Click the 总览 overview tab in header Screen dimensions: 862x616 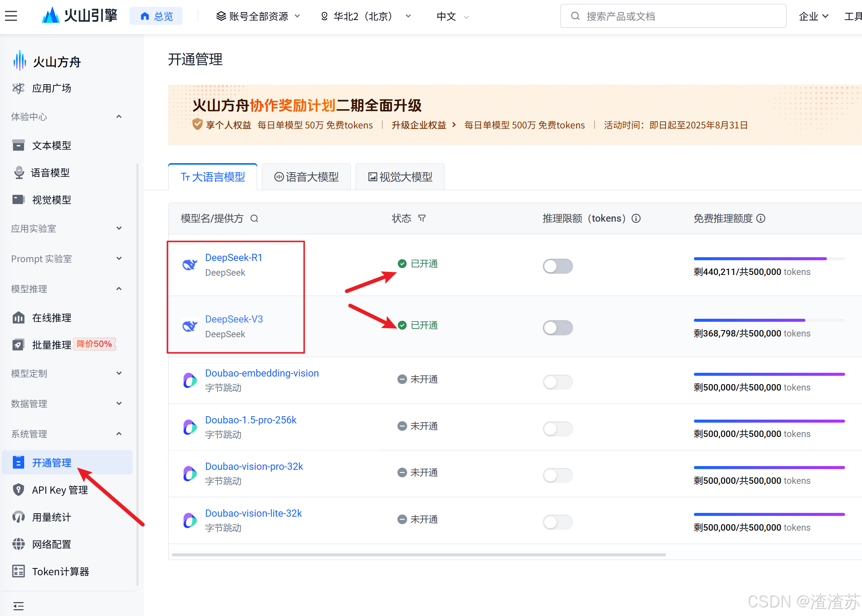tap(156, 16)
